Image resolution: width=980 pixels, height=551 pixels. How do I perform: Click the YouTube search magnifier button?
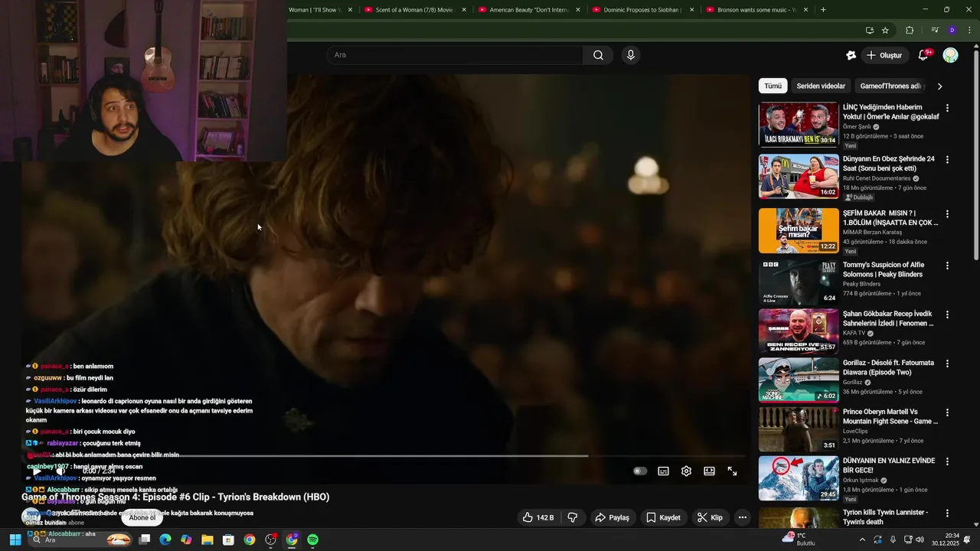(598, 55)
